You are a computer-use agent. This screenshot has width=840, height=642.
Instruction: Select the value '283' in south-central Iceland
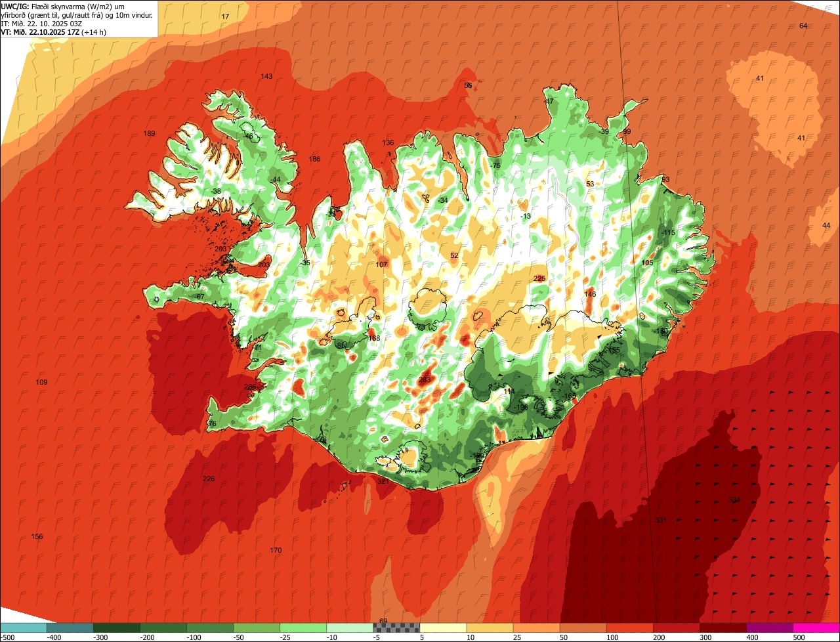click(x=425, y=380)
